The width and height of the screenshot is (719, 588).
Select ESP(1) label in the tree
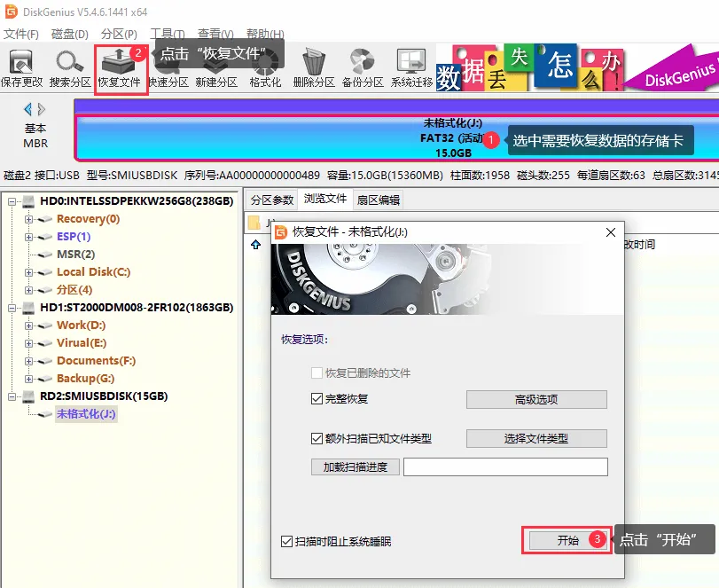click(74, 236)
